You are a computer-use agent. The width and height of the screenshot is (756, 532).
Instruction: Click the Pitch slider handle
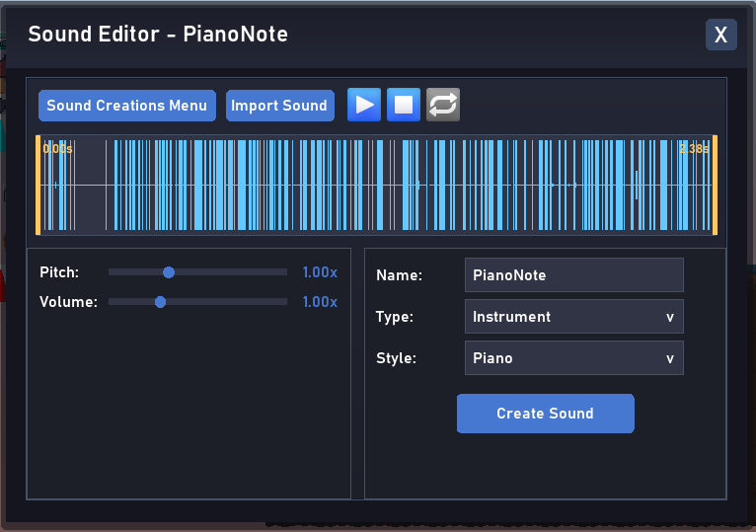(169, 272)
